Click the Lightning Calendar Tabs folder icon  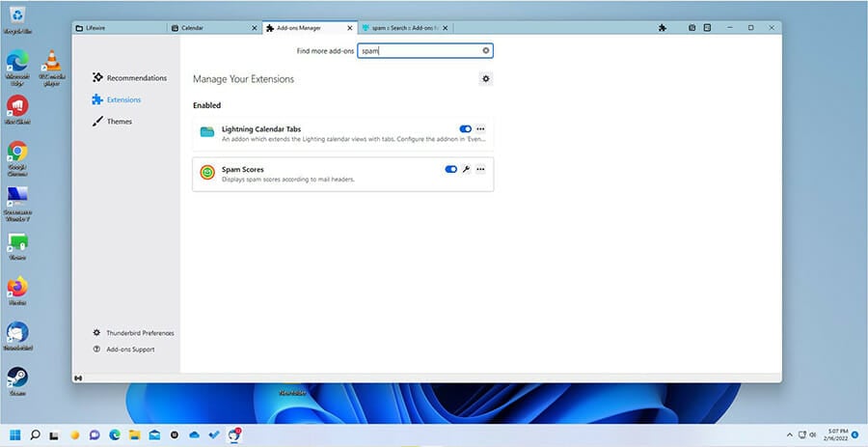click(x=207, y=132)
